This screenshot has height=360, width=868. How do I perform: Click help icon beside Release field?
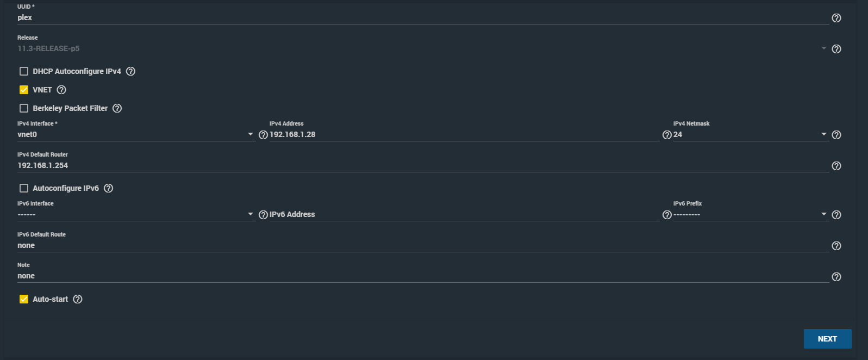(836, 49)
